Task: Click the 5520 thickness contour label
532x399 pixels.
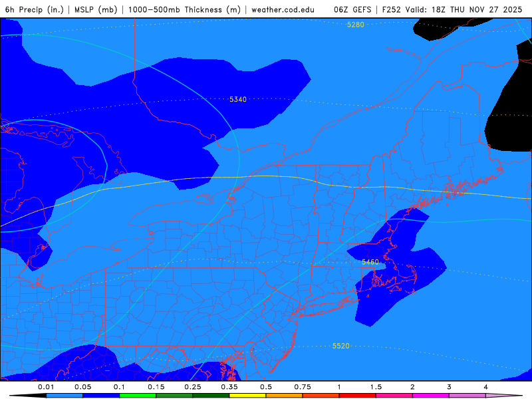Action: (x=340, y=346)
